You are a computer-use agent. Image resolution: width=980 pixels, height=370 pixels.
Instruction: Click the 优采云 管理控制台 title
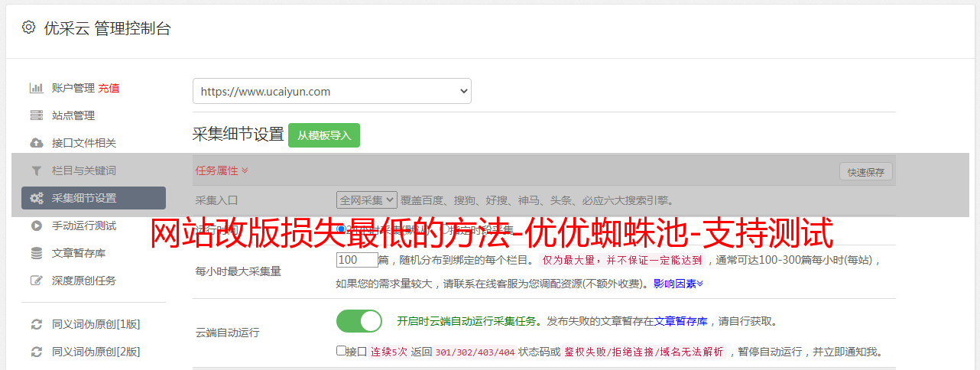107,28
